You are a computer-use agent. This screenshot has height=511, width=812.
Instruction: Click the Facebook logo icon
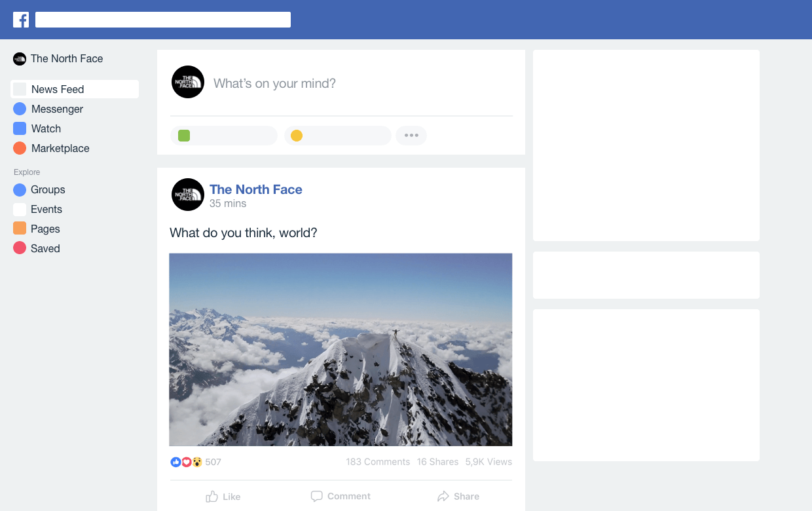(21, 20)
